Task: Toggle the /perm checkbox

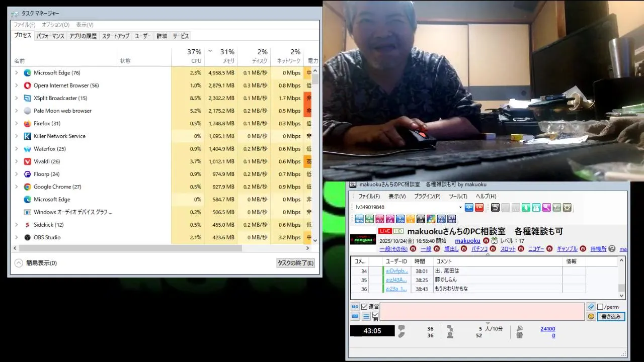Action: [x=600, y=307]
